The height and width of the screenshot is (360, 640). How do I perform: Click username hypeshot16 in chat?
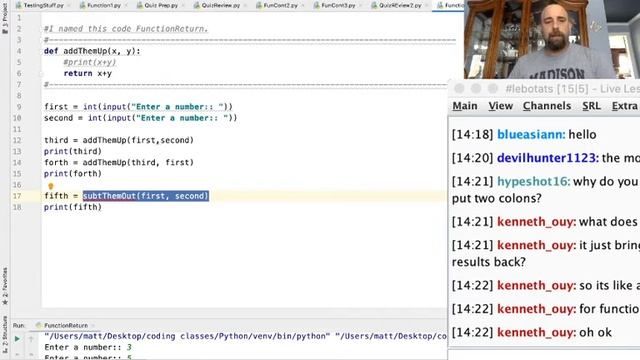click(533, 181)
